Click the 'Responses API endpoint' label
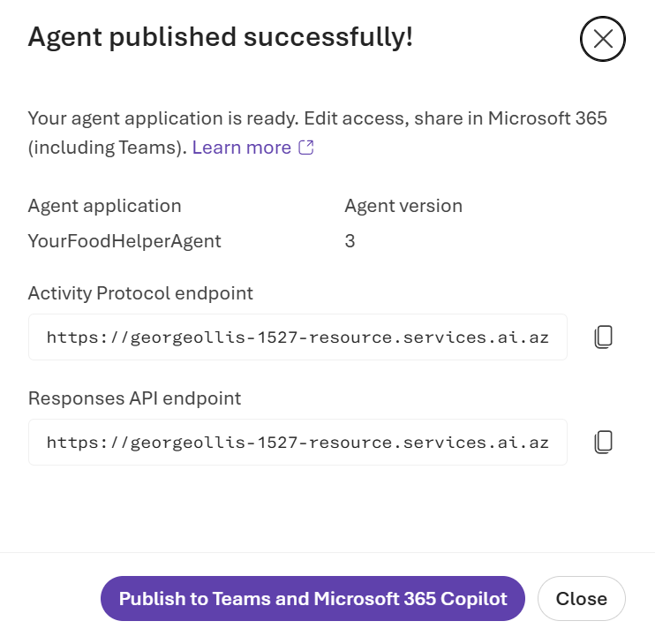Screen dimensions: 655x644 tap(134, 398)
